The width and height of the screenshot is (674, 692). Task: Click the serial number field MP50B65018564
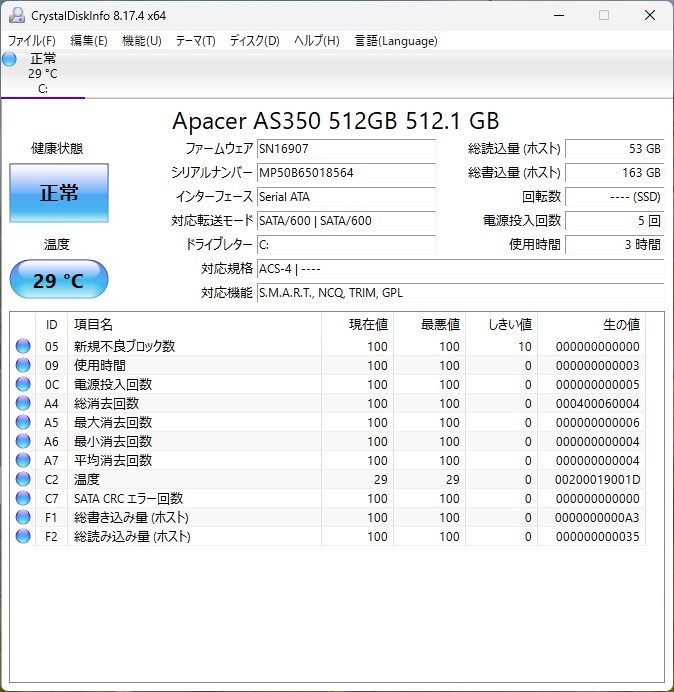click(x=345, y=173)
